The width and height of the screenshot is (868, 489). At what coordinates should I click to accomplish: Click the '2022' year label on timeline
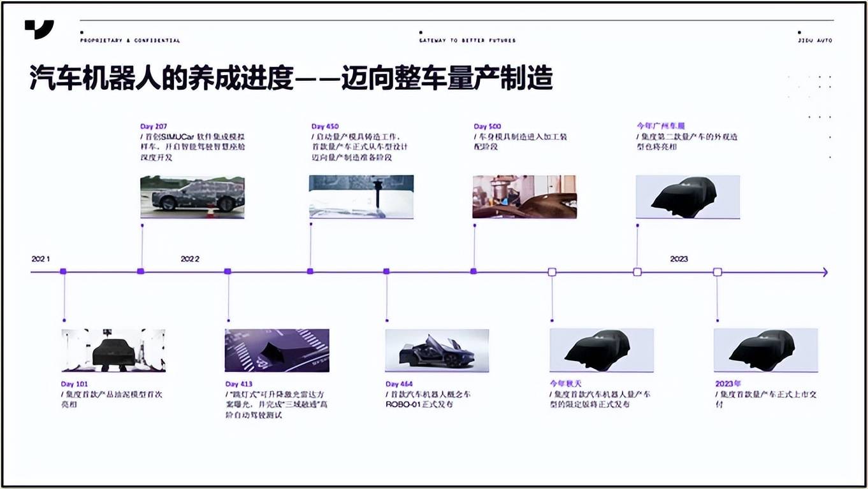tap(190, 259)
